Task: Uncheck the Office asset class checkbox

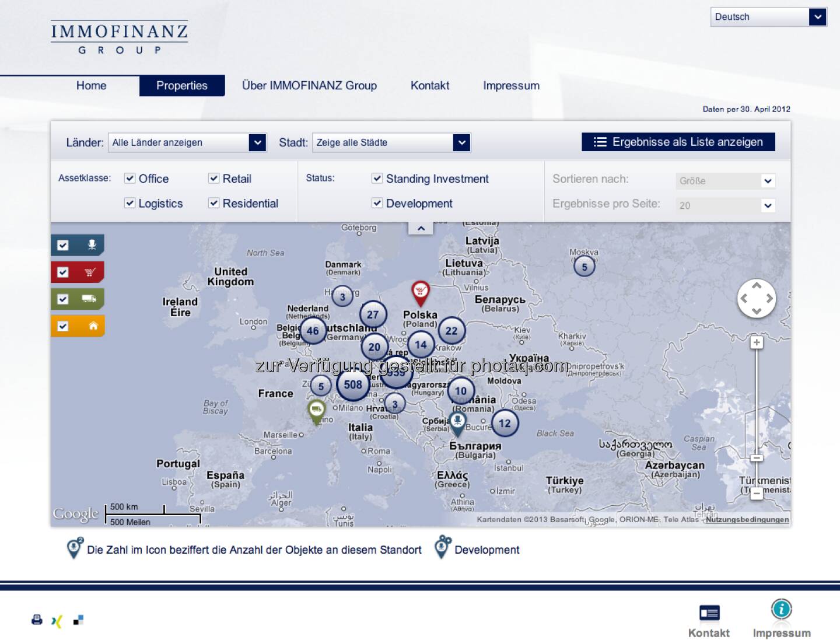Action: [x=129, y=179]
